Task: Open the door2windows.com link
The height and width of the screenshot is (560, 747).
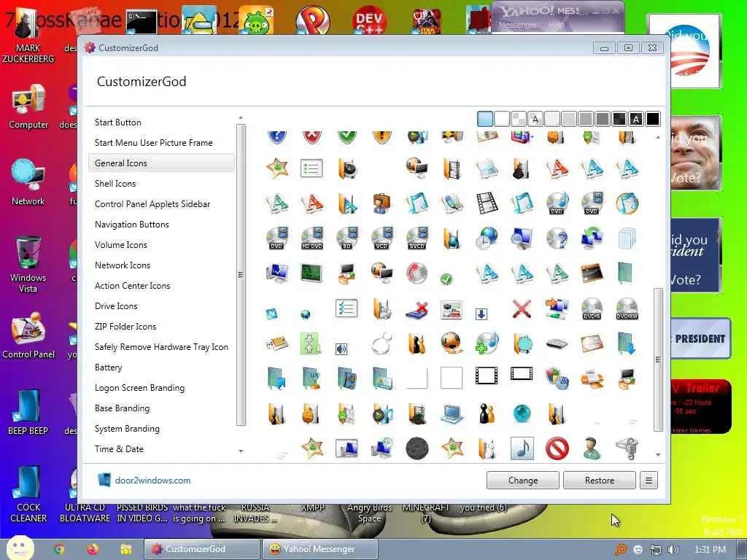Action: point(152,481)
